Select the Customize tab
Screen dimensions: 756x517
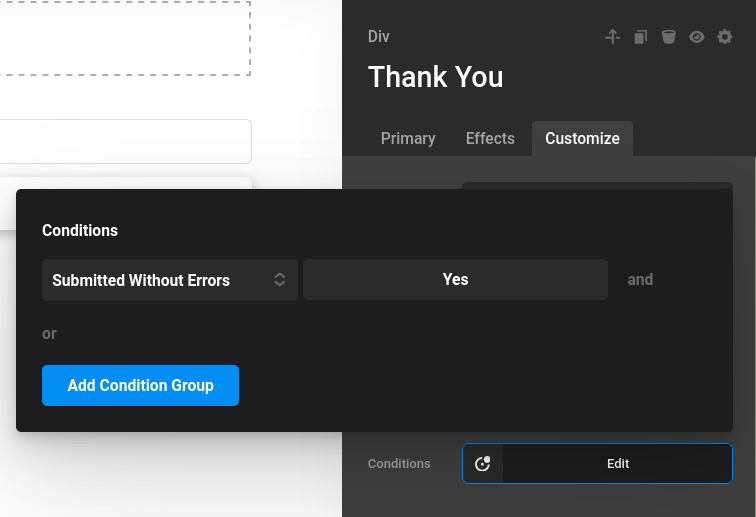click(582, 139)
